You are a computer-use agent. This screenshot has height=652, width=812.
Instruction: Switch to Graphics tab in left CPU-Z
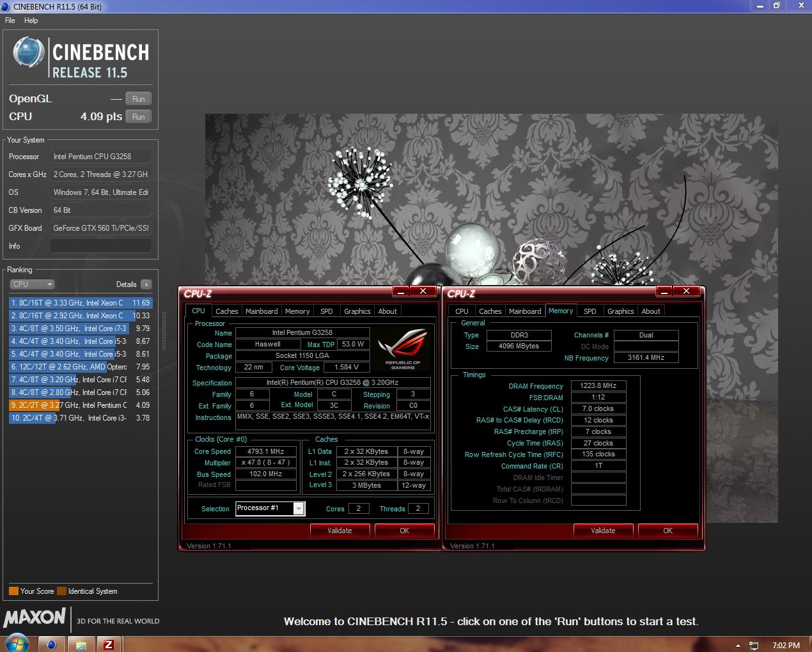(x=357, y=311)
